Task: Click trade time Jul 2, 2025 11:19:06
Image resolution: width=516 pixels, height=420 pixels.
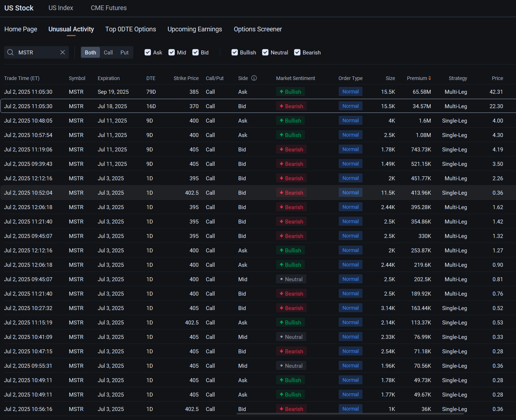Action: coord(28,150)
